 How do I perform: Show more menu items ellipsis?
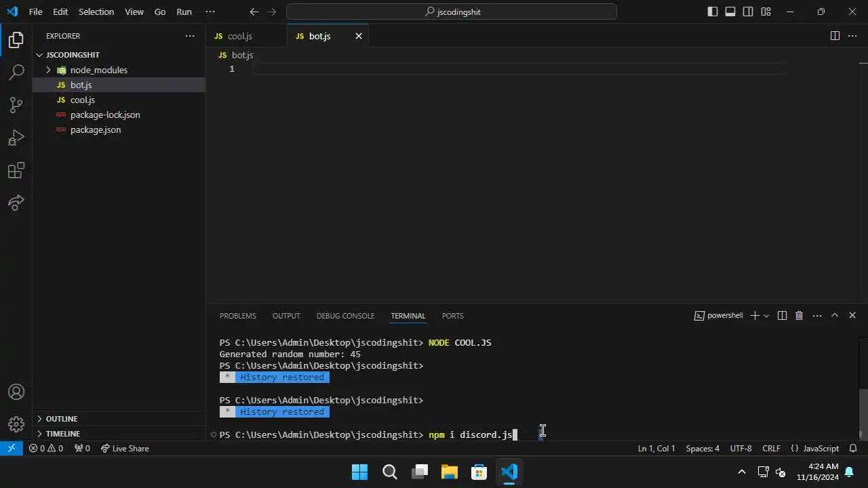[x=210, y=12]
